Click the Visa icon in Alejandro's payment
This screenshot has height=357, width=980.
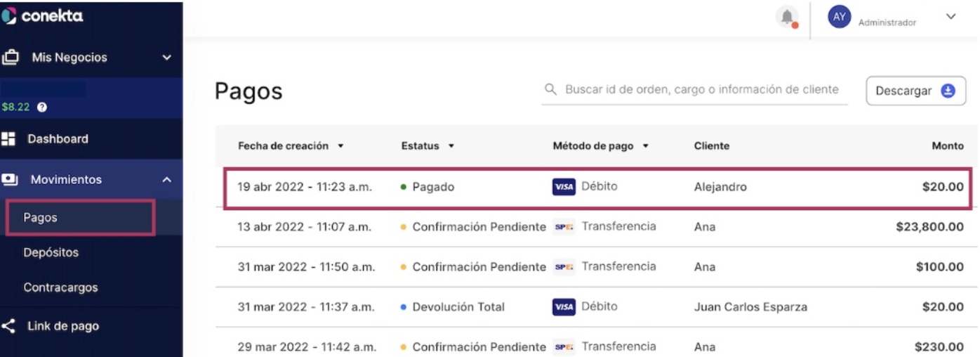click(x=564, y=187)
